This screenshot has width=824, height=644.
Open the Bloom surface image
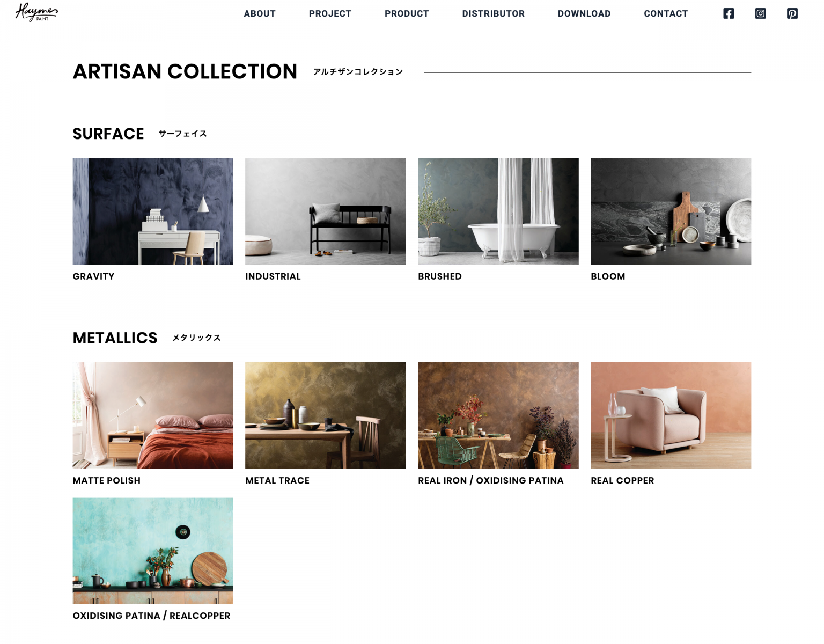coord(671,211)
